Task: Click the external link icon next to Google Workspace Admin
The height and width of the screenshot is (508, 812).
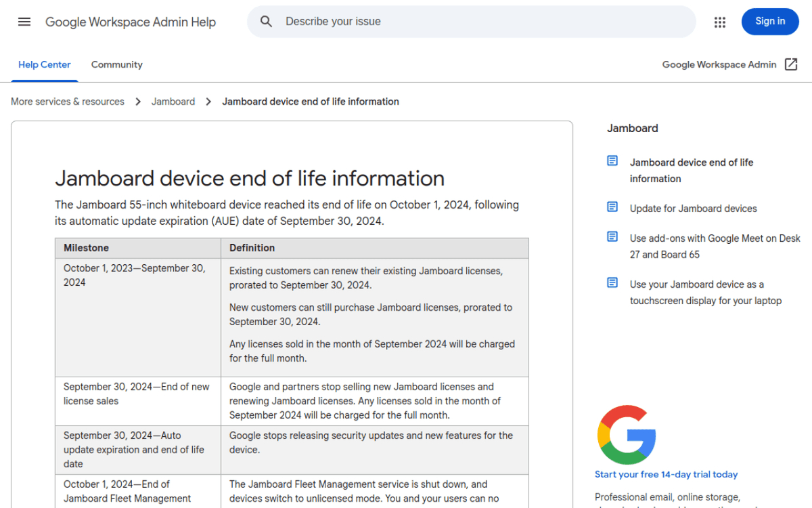Action: point(791,64)
